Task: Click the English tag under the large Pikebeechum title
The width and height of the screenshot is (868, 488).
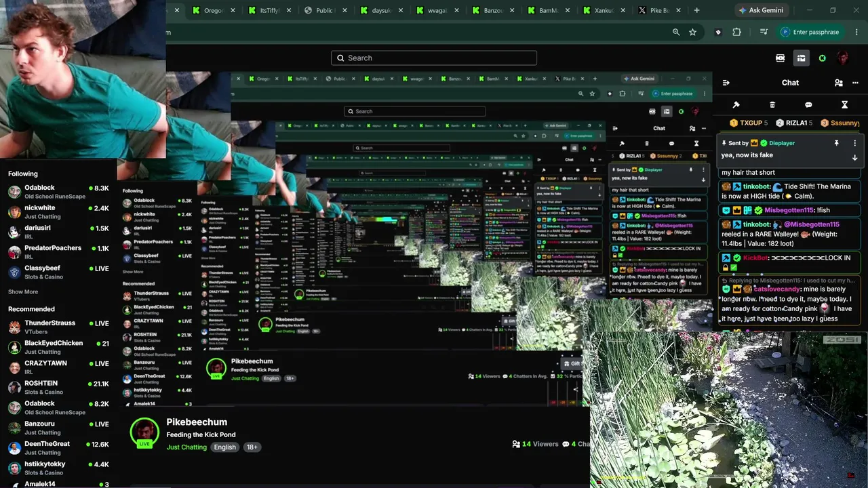Action: pos(225,447)
